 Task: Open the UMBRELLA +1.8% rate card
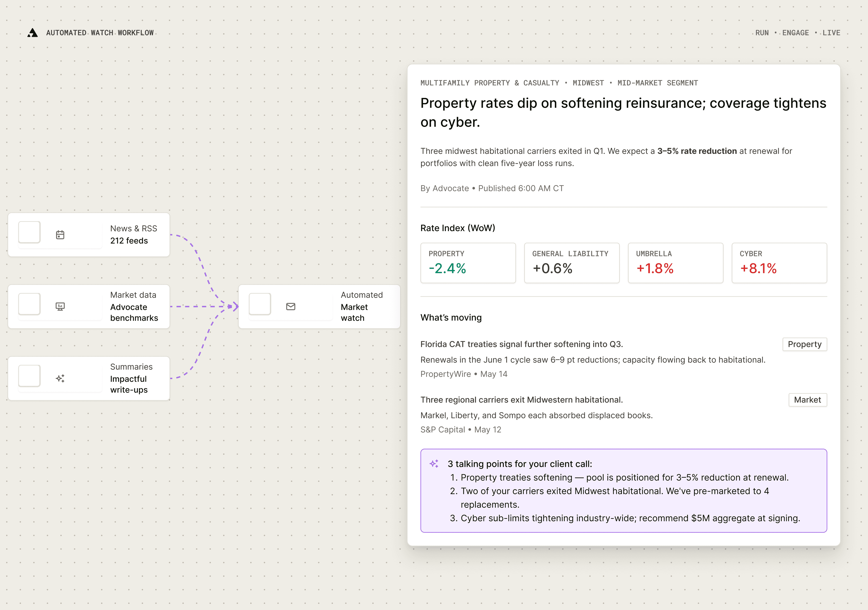click(676, 263)
